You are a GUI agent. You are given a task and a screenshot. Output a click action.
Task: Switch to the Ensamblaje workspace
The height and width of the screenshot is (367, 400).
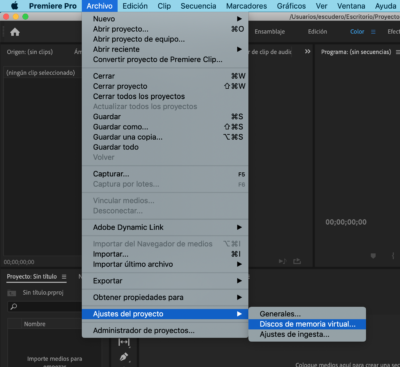(270, 32)
